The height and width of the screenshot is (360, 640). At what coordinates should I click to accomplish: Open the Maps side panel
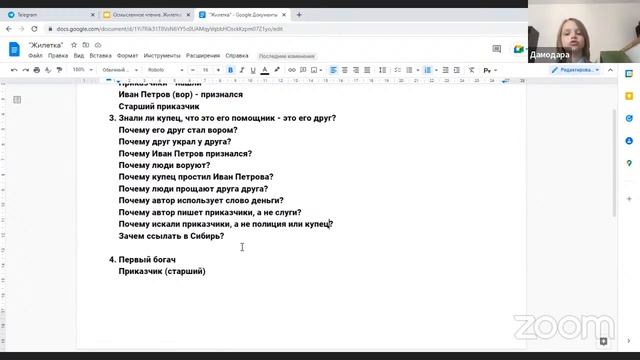[x=629, y=163]
